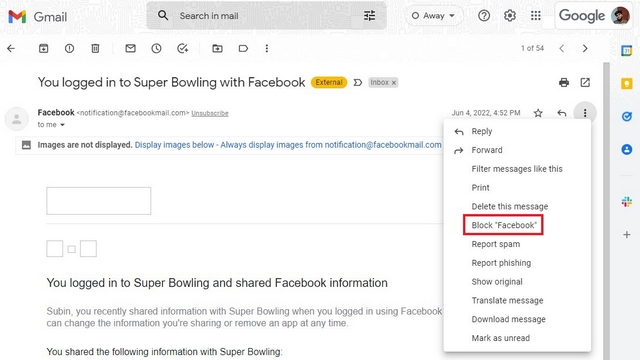Open Google Calendar in side panel
Screen dimensions: 640x360
pyautogui.click(x=627, y=51)
